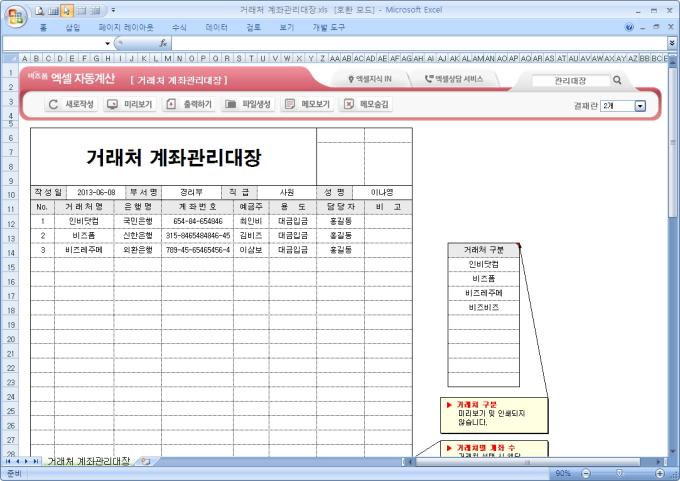Screen dimensions: 680x481
Task: Select the date cell 2013-06-08
Action: point(96,193)
